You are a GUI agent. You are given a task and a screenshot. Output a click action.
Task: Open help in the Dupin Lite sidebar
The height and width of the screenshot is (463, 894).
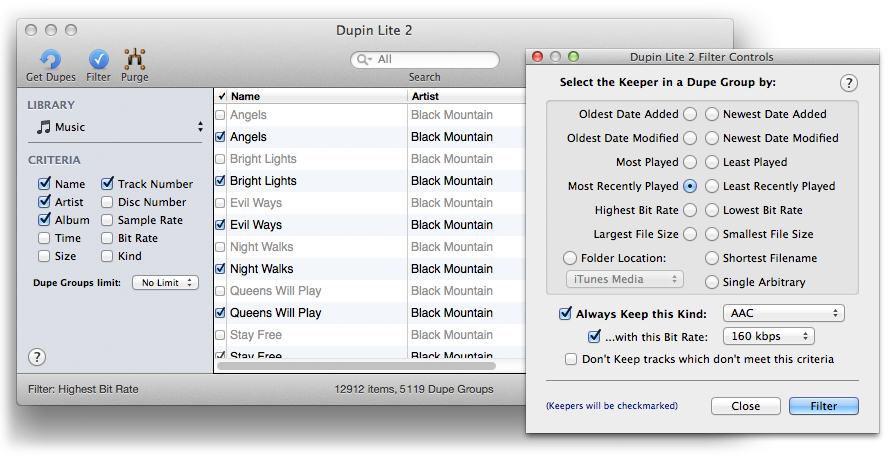coord(37,357)
